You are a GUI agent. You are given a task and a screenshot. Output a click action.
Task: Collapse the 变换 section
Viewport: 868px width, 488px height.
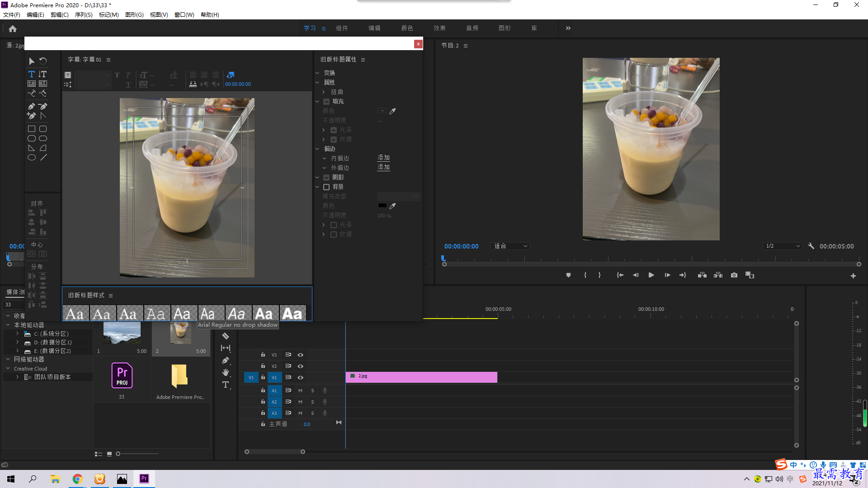pyautogui.click(x=317, y=73)
